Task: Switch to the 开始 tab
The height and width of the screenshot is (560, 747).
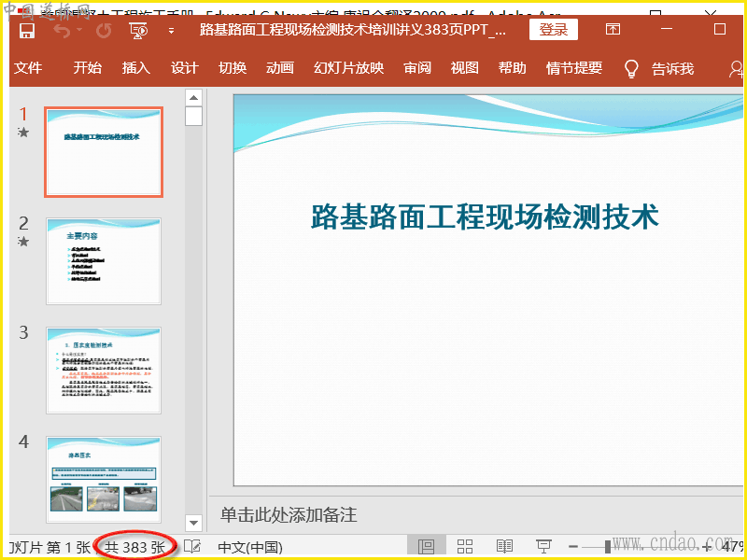Action: (x=88, y=68)
